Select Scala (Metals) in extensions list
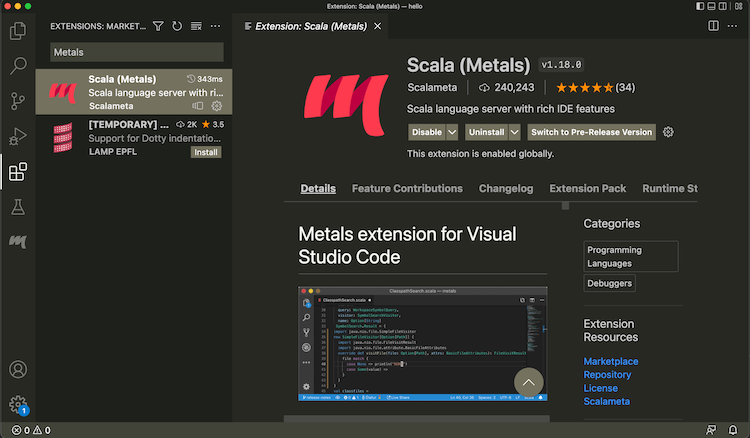Viewport: 750px width, 438px height. coord(134,92)
